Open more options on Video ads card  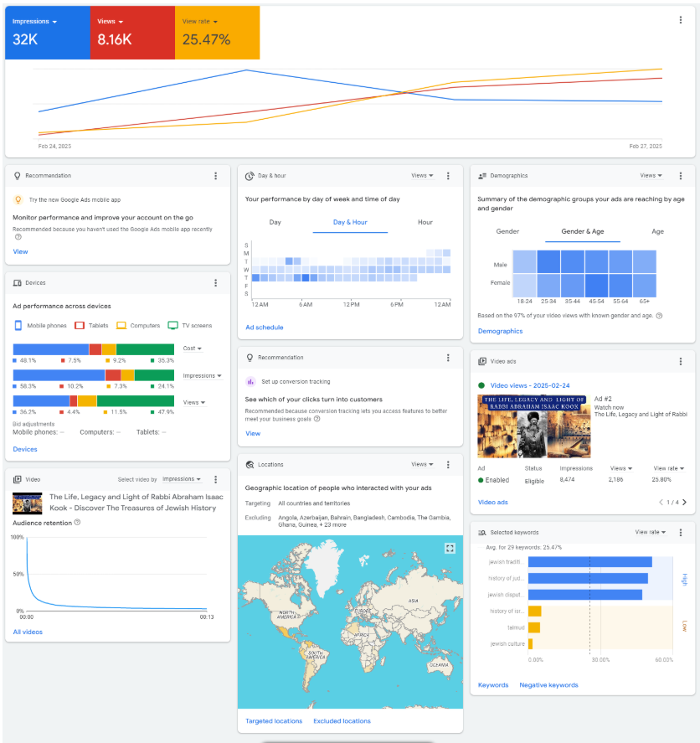click(x=680, y=362)
